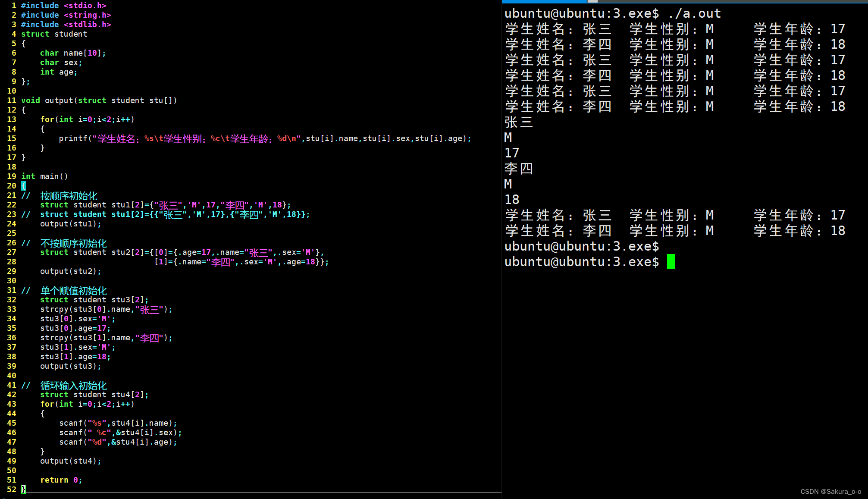Screen dimensions: 868x499
Task: Click the green terminal cursor block
Action: pyautogui.click(x=671, y=261)
